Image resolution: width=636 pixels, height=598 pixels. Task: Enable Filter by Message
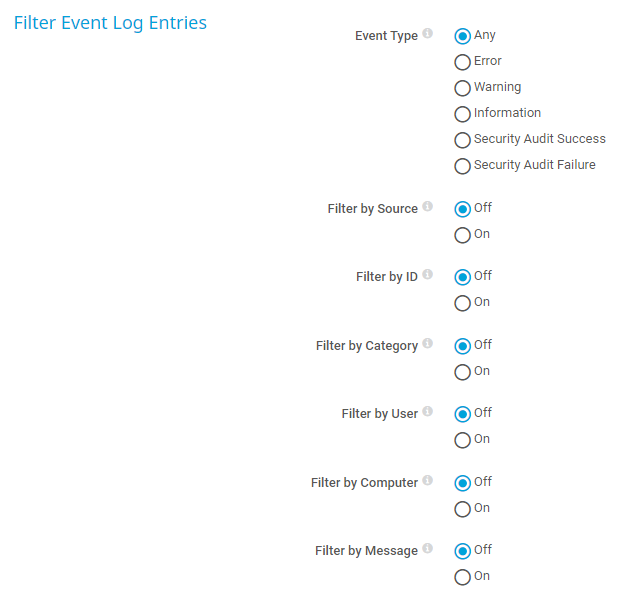coord(462,577)
